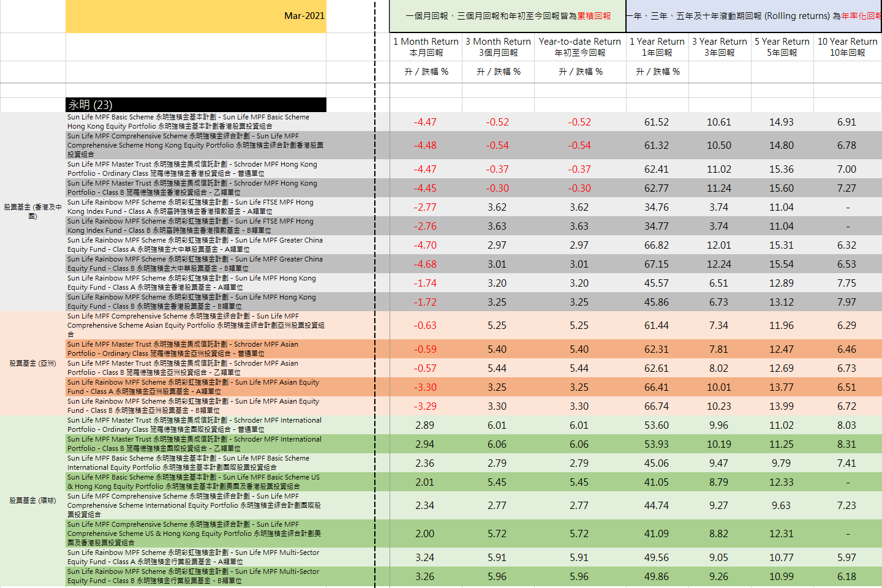
Task: Select the 66.82 one-year return cell
Action: 657,245
